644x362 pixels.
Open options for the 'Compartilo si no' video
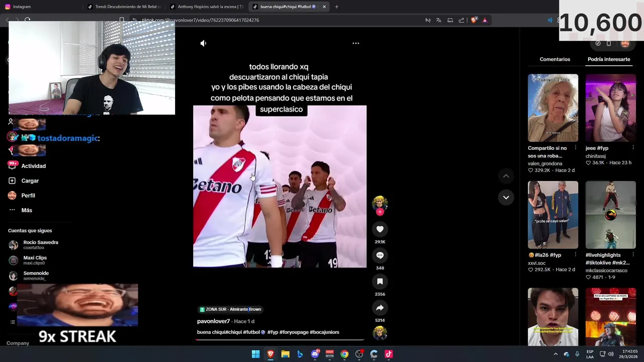click(x=575, y=148)
